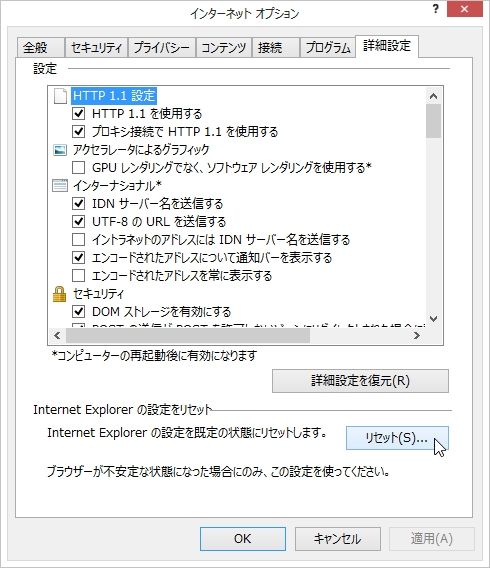The height and width of the screenshot is (568, 490).
Task: Click the settings list scroll up arrow
Action: (434, 96)
